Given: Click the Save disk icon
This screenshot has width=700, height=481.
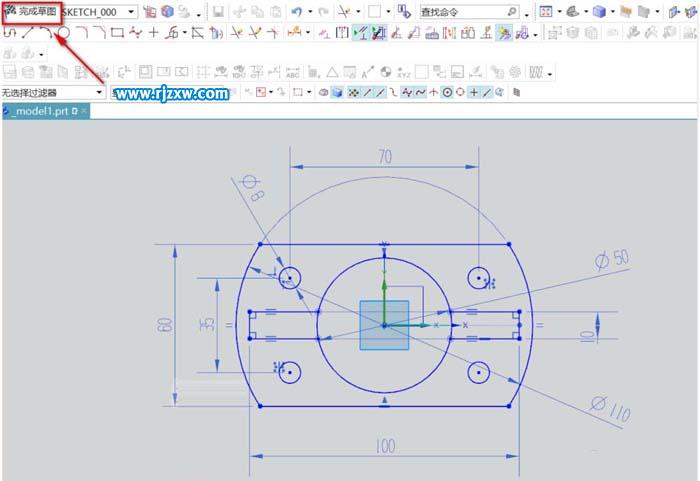Looking at the screenshot, I should [218, 12].
